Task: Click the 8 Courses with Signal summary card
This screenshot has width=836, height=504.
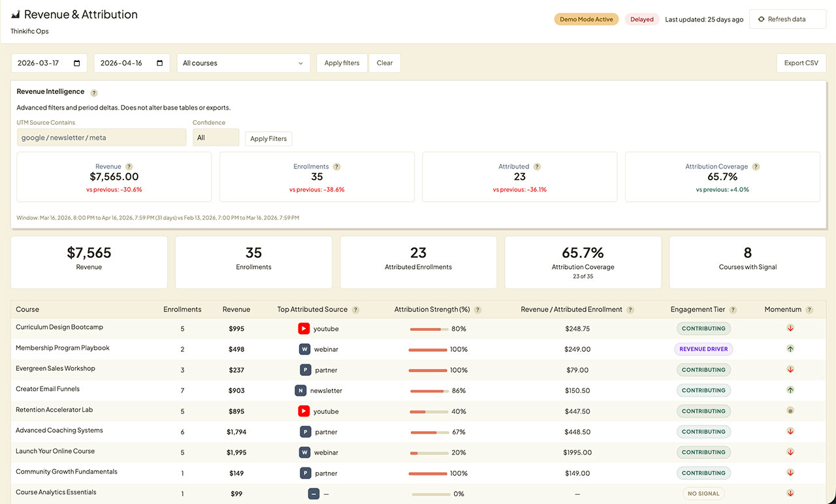Action: [x=748, y=262]
